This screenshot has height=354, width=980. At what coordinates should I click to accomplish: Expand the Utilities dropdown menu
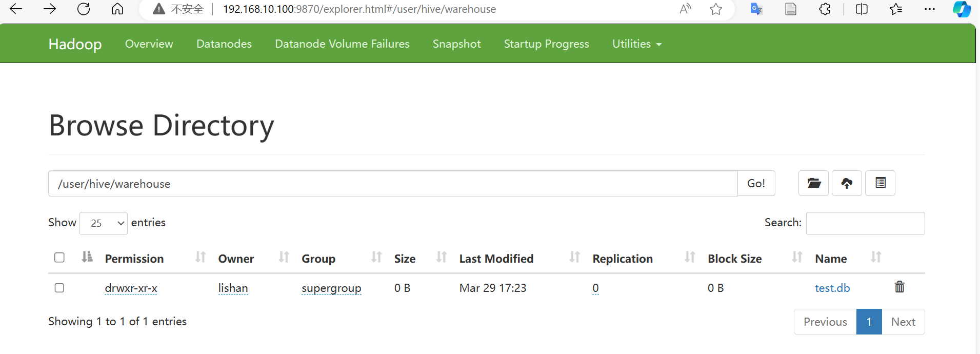[637, 44]
